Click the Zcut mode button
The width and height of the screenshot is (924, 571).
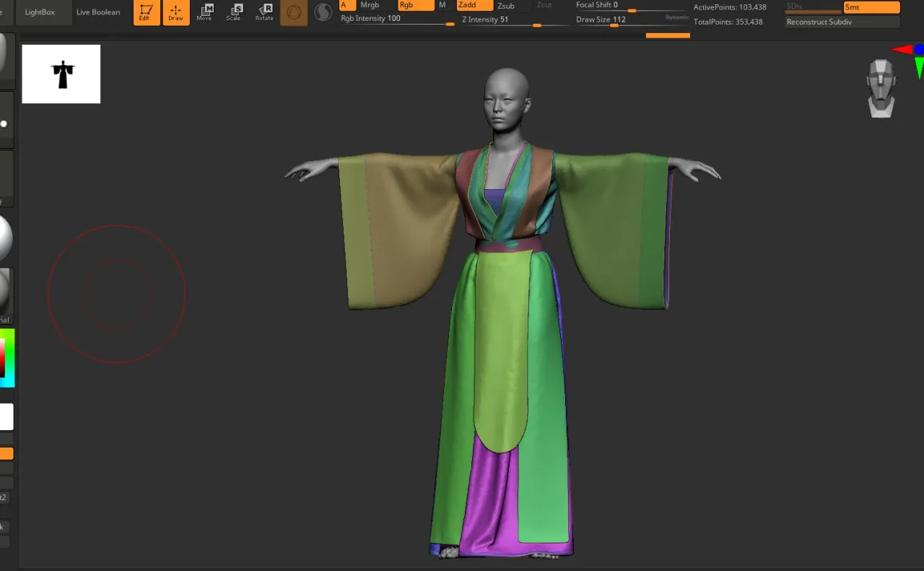pos(544,5)
